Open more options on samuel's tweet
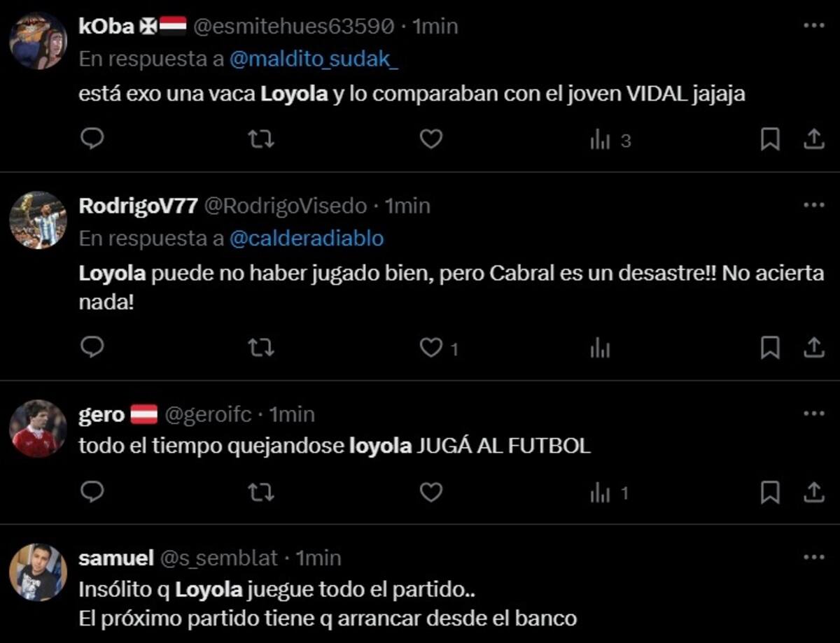The width and height of the screenshot is (840, 643). (813, 558)
